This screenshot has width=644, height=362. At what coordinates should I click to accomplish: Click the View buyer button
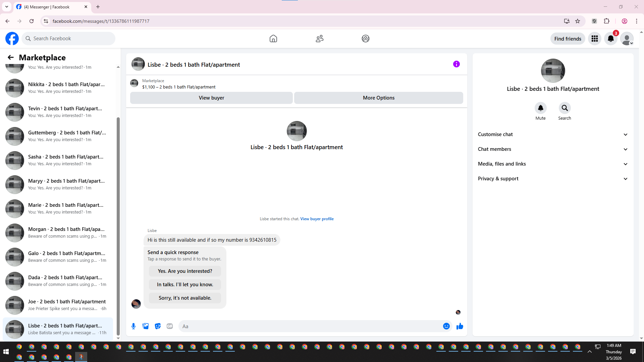click(x=211, y=98)
